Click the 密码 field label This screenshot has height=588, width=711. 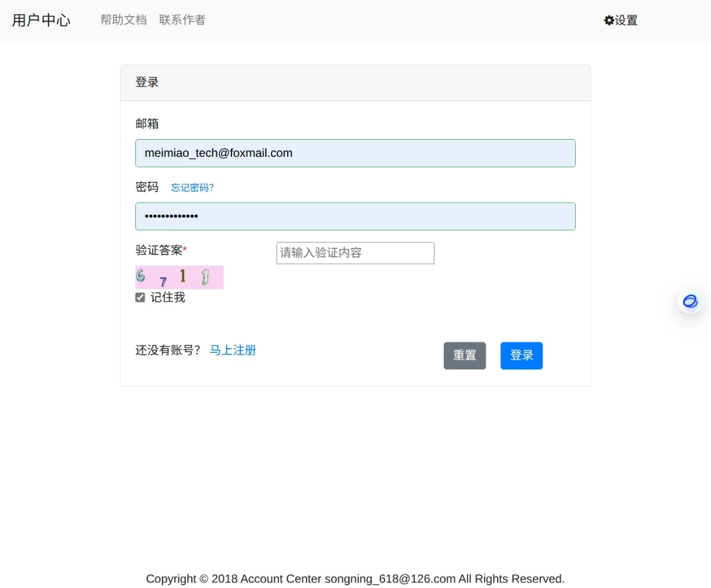(x=147, y=187)
